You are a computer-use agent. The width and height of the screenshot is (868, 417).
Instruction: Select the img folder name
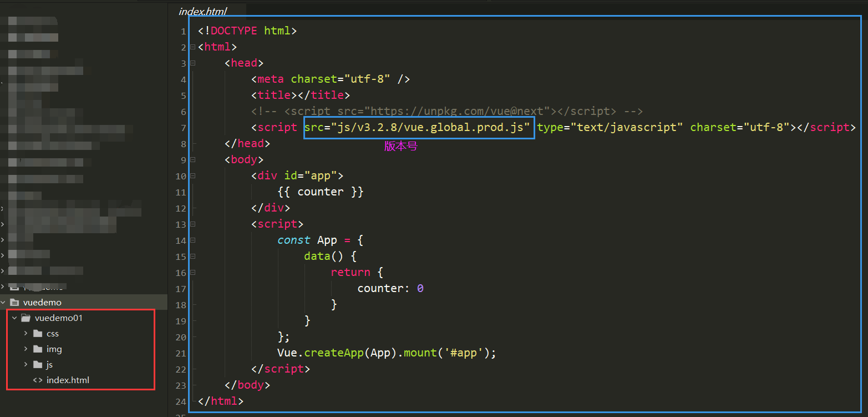click(54, 349)
